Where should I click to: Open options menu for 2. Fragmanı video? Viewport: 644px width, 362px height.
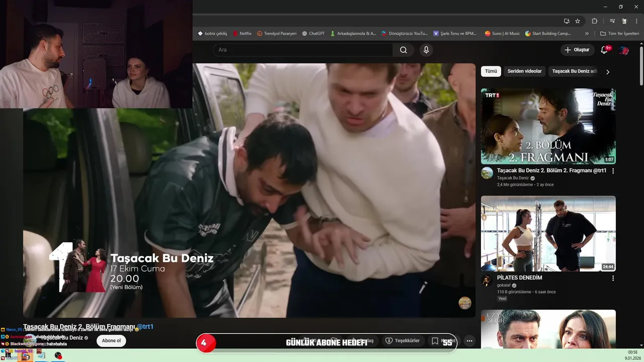click(613, 171)
